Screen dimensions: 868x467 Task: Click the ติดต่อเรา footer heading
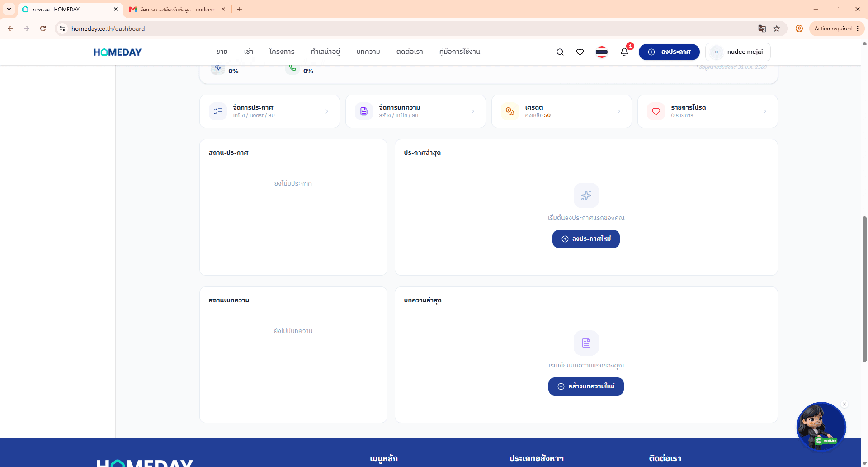point(665,458)
